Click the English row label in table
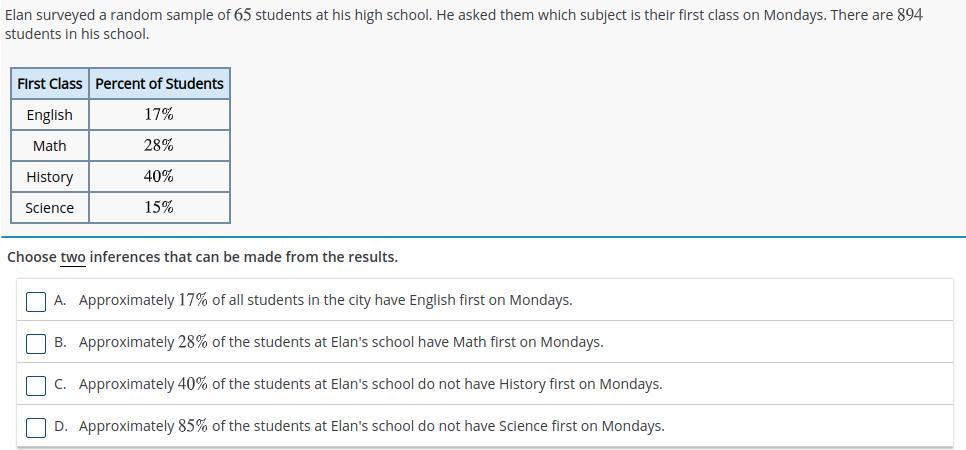Viewport: 966px width, 450px height. (50, 115)
